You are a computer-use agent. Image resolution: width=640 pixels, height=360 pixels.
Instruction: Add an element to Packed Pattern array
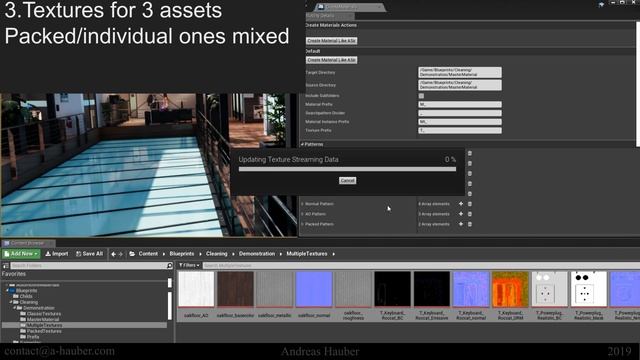(461, 224)
